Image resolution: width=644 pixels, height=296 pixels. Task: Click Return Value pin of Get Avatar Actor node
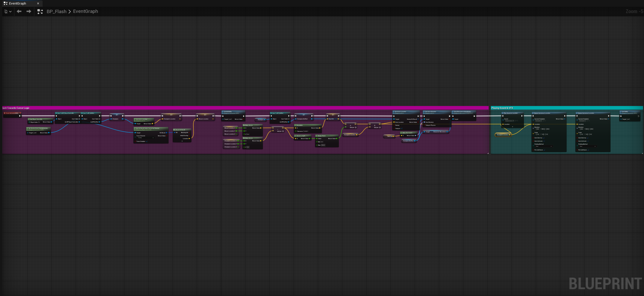coord(49,133)
